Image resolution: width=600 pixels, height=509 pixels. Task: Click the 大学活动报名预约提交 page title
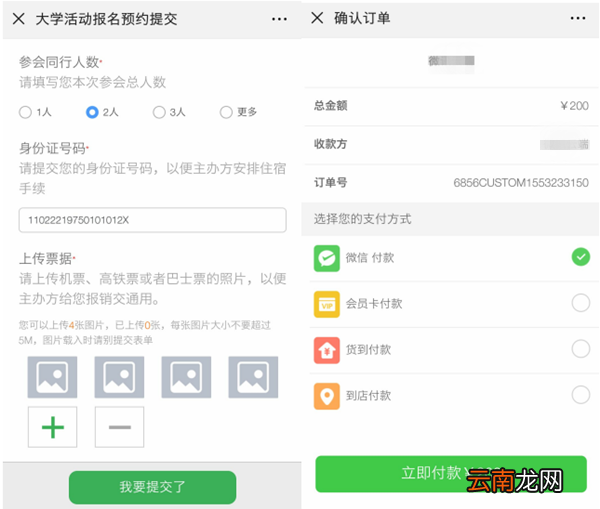106,19
